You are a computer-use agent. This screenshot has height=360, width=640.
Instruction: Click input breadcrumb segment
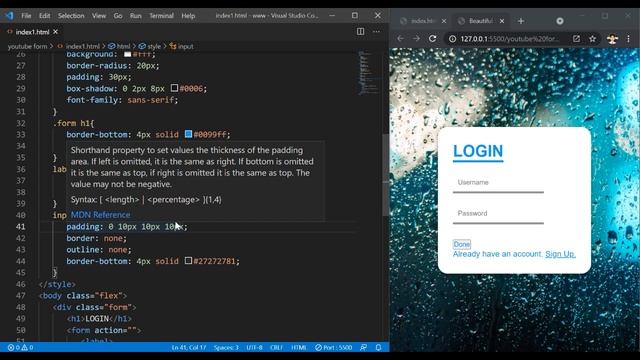tap(185, 47)
